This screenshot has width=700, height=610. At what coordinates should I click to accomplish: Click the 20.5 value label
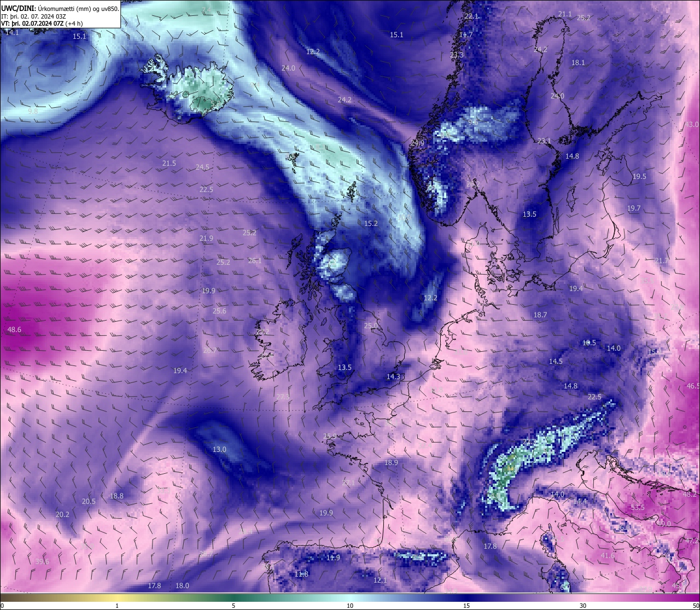click(x=89, y=501)
